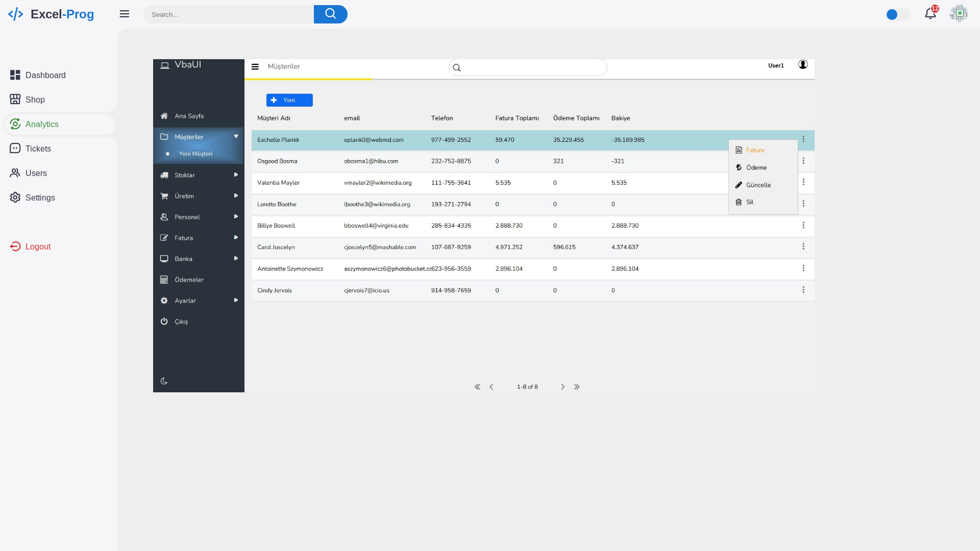The width and height of the screenshot is (980, 551).
Task: Click the Çıkış power icon
Action: tap(164, 321)
